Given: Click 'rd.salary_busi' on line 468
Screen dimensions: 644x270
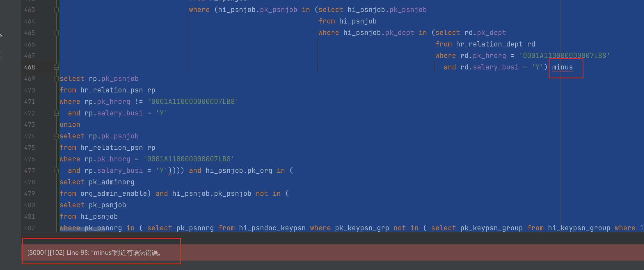Looking at the screenshot, I should pyautogui.click(x=489, y=67).
